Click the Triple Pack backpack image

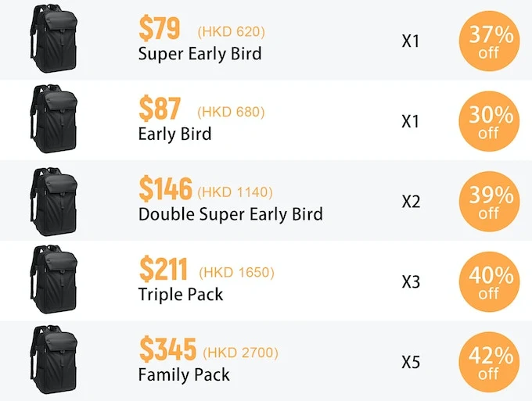(54, 279)
